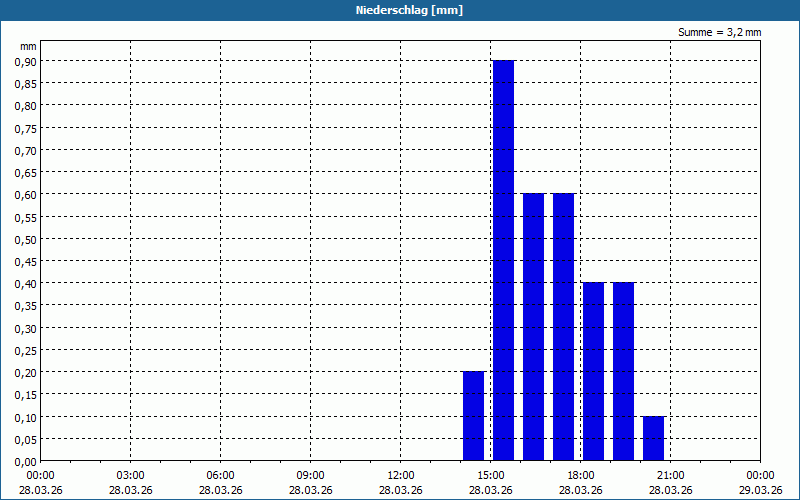The width and height of the screenshot is (800, 500).
Task: Select the 0,40 mm bar for 19:00 hour
Action: [x=623, y=371]
